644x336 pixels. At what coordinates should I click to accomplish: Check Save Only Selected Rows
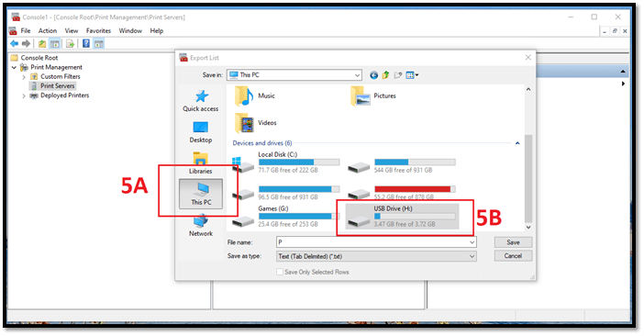pos(280,272)
